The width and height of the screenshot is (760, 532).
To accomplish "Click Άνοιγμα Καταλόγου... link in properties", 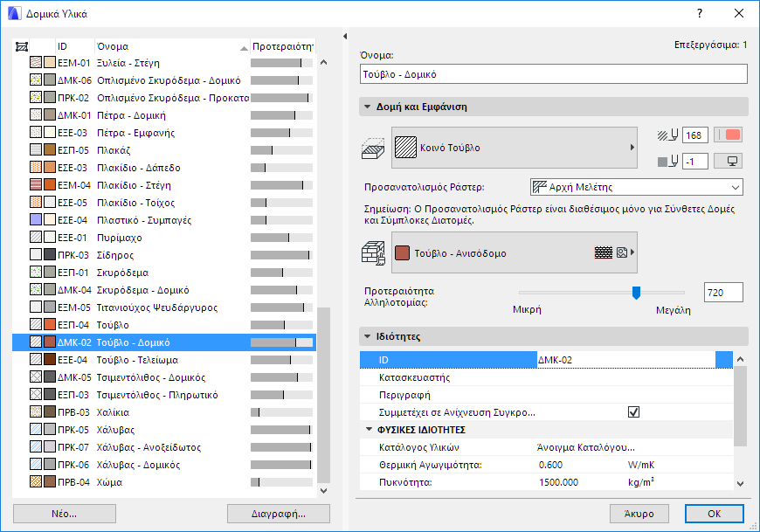I will pyautogui.click(x=586, y=447).
